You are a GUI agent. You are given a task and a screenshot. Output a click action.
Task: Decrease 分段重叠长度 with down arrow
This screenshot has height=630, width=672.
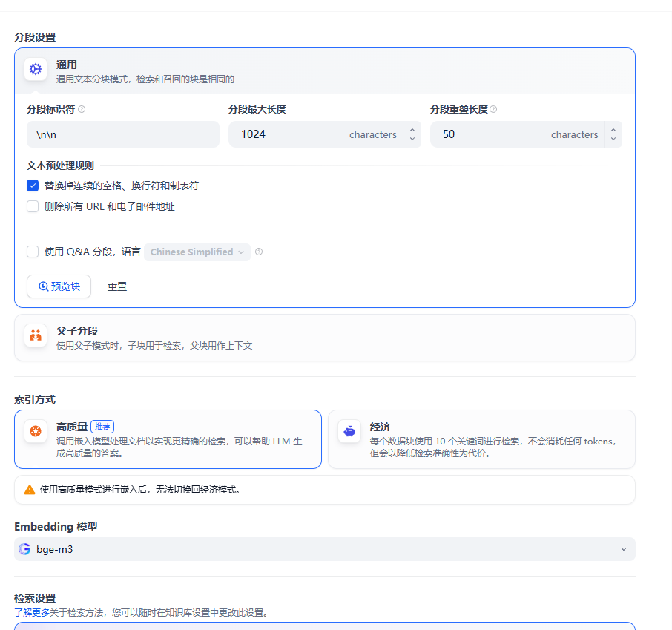point(613,139)
